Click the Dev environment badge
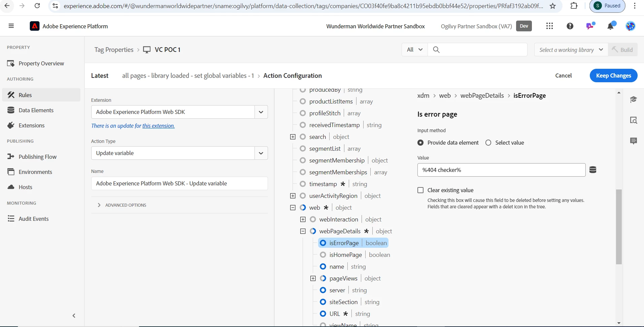This screenshot has width=644, height=327. 524,26
